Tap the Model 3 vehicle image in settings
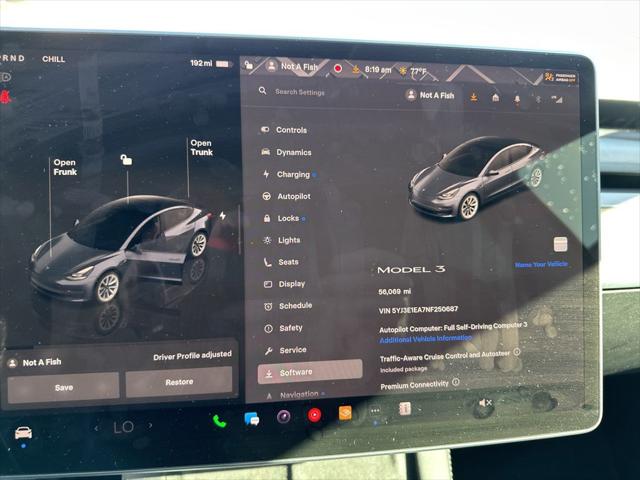The image size is (640, 480). [477, 178]
